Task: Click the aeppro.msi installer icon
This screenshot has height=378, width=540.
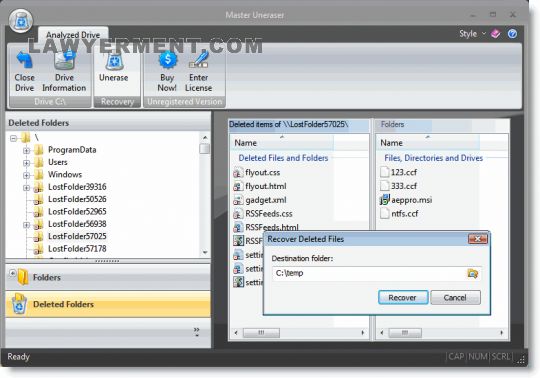Action: point(384,200)
